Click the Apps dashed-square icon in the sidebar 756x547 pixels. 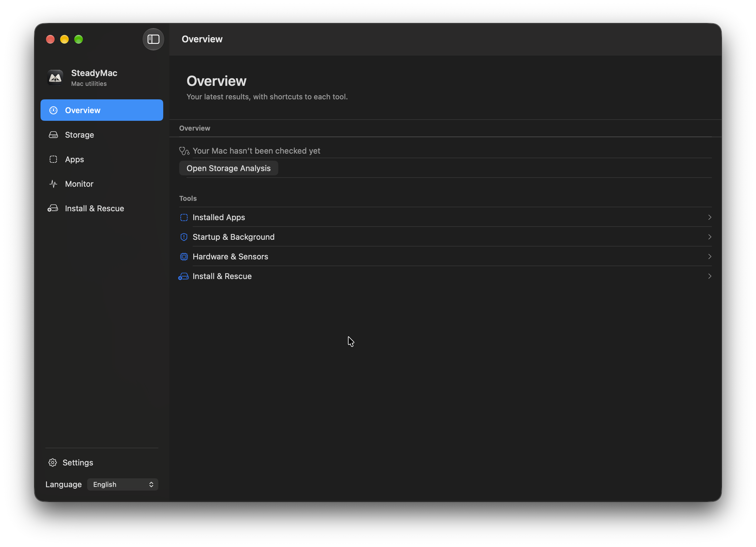coord(53,159)
